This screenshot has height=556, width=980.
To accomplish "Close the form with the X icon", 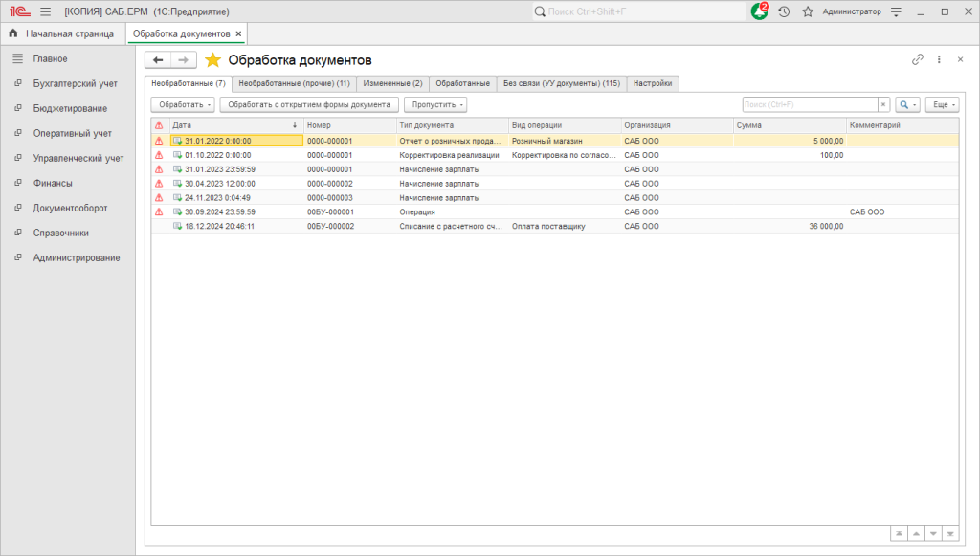I will coord(960,59).
